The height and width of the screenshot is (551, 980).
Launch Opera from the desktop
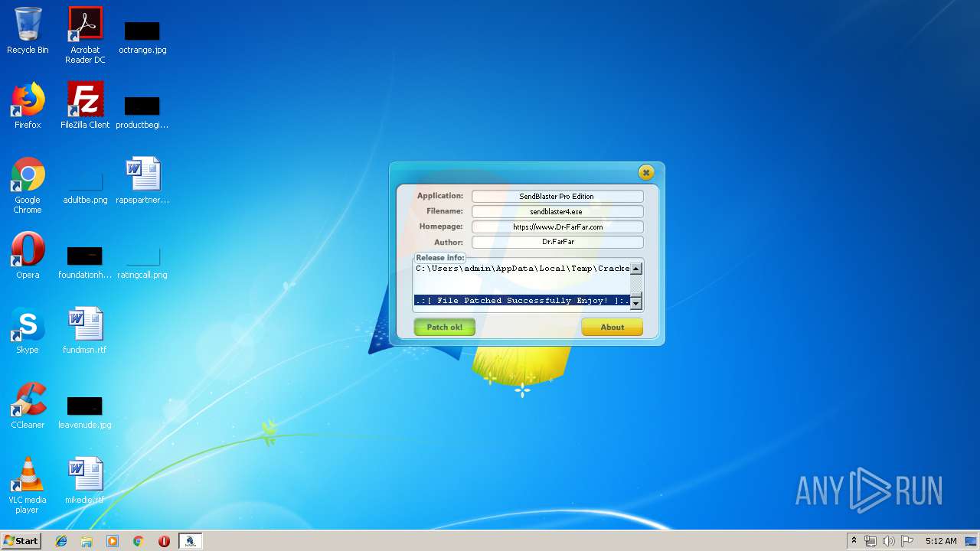28,256
